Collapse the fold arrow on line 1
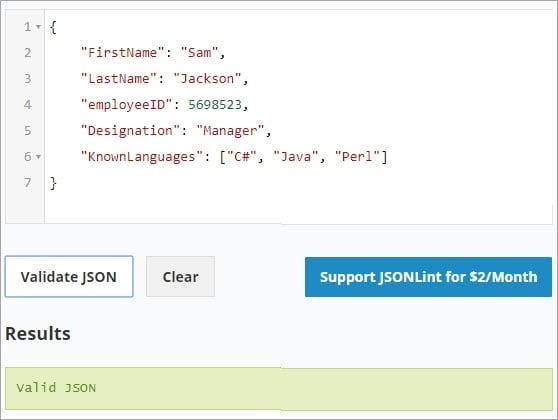 [38, 27]
